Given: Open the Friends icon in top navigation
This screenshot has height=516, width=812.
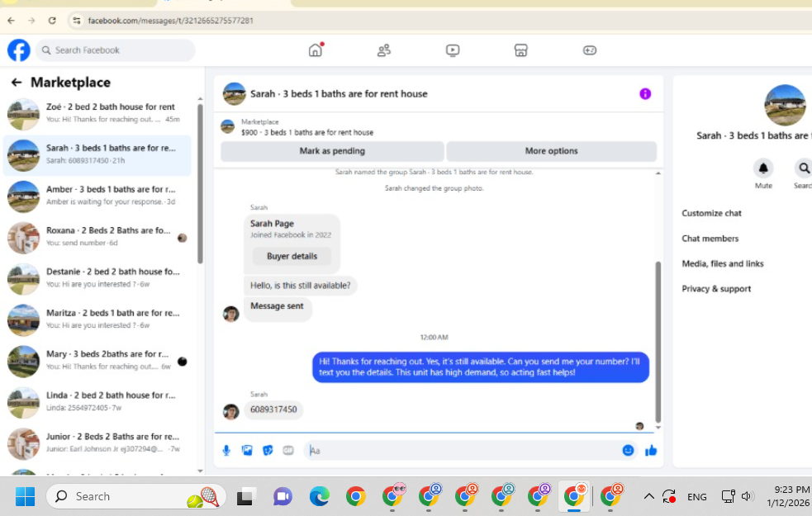Looking at the screenshot, I should [x=384, y=50].
